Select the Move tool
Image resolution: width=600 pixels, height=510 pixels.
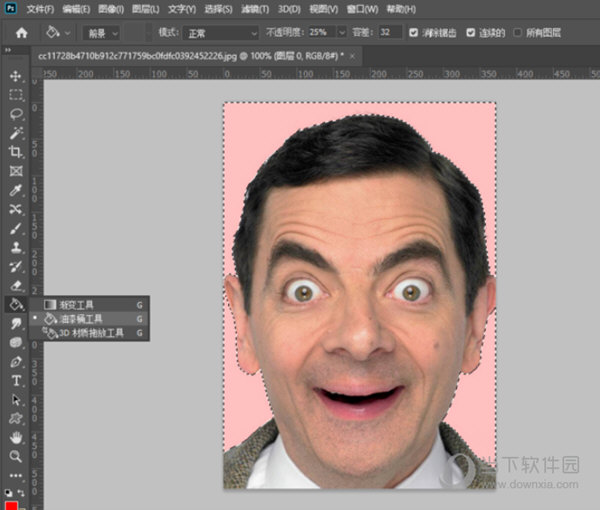tap(15, 76)
